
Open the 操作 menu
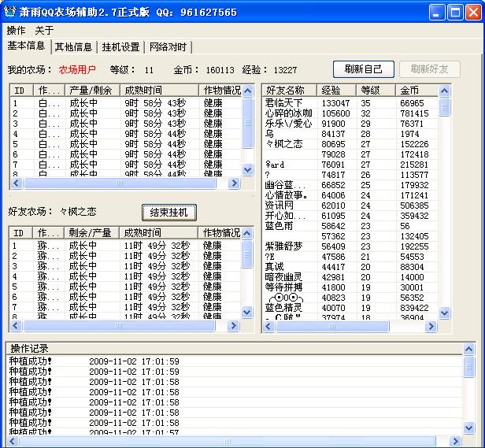(x=16, y=30)
